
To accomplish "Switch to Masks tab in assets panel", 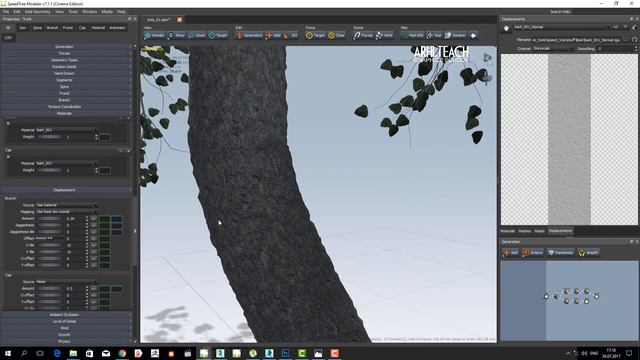I will tap(540, 231).
